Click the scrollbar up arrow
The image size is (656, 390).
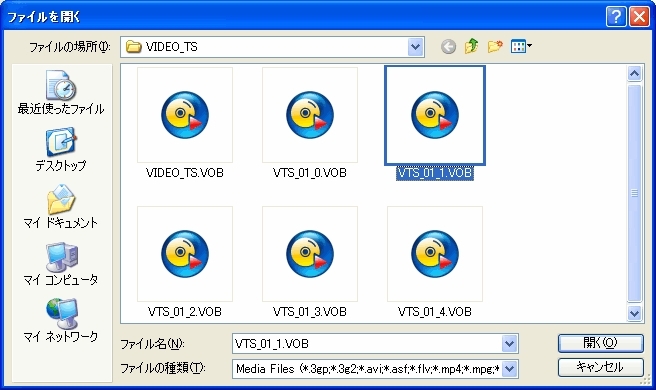635,74
